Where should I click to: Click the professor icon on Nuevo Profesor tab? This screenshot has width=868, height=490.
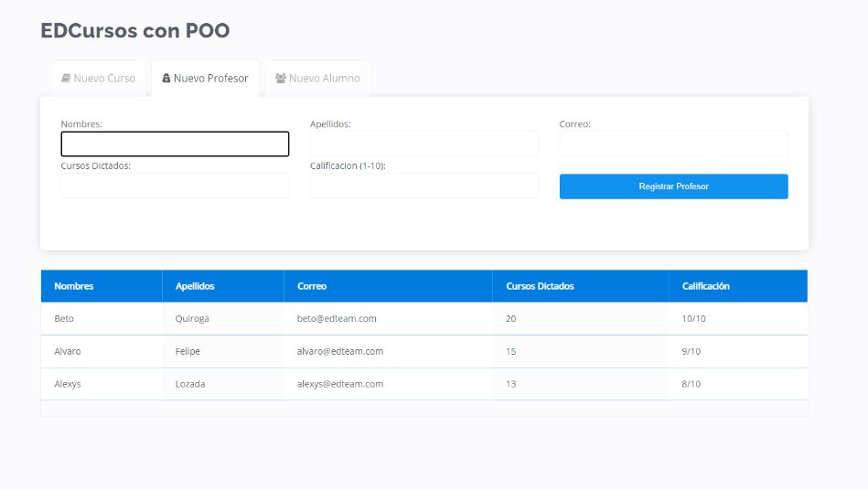click(x=166, y=79)
